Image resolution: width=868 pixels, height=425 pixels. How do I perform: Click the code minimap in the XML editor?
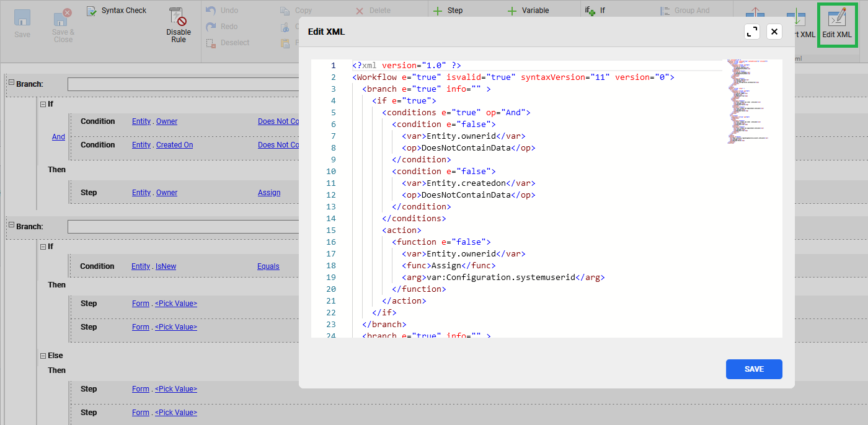(x=748, y=102)
